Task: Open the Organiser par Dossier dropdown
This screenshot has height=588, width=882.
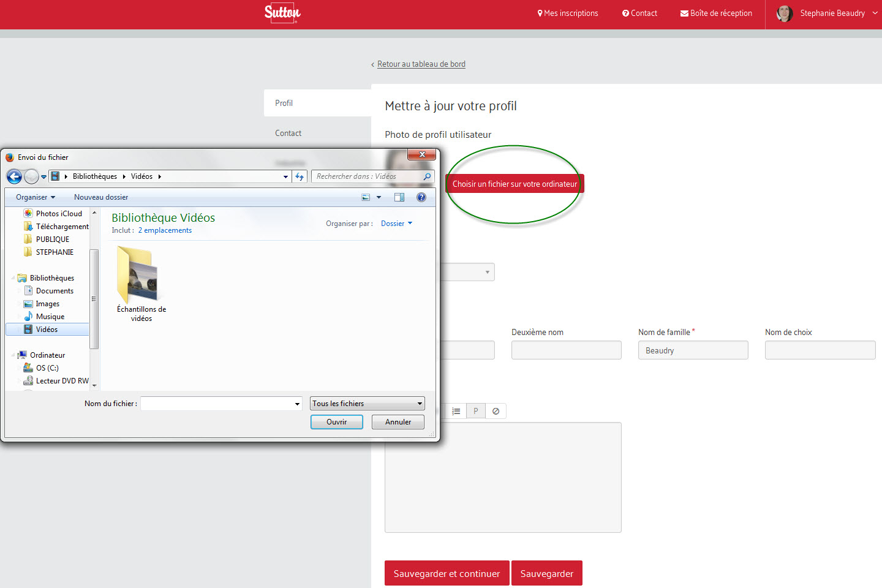Action: [x=396, y=224]
